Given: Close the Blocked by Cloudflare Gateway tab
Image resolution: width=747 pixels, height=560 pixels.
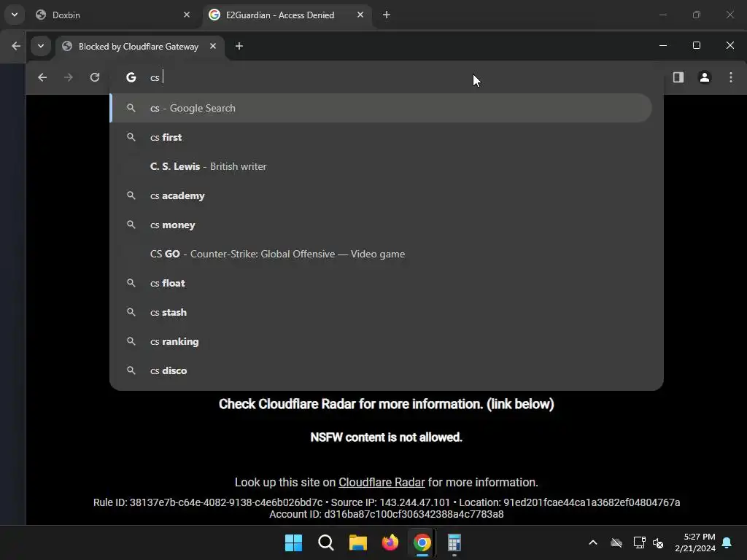Looking at the screenshot, I should 213,46.
